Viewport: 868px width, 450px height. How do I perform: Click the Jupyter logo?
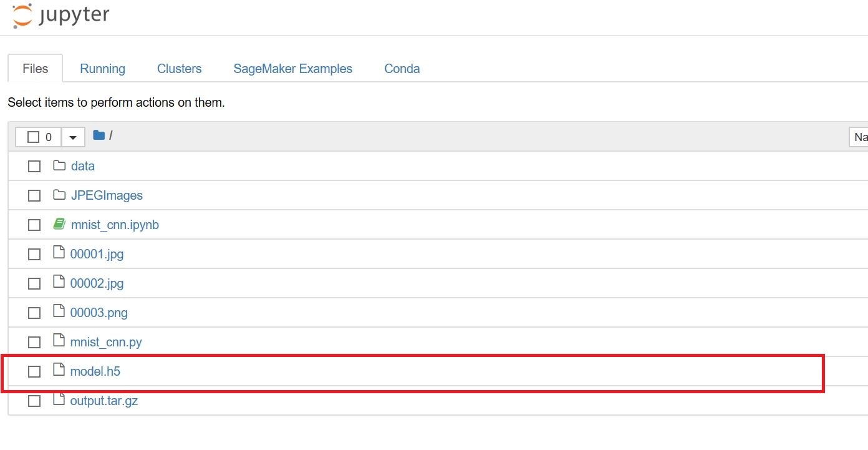pos(60,15)
